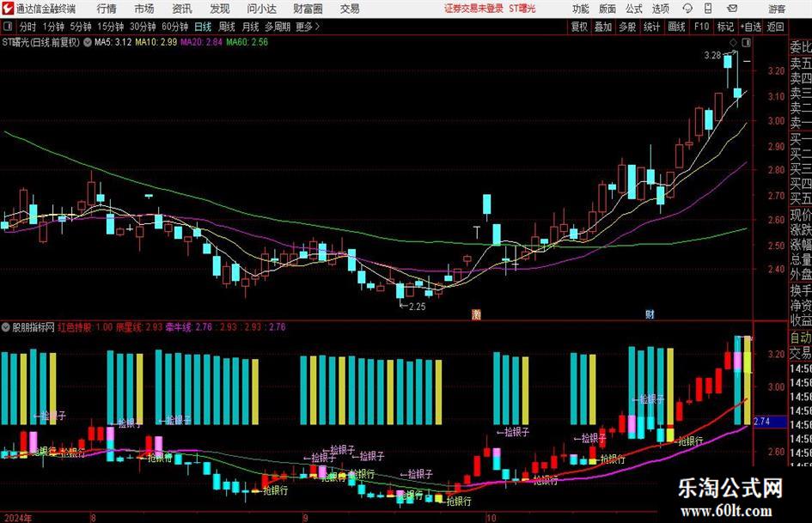Open the 资讯 menu
The height and width of the screenshot is (523, 812).
tap(182, 9)
